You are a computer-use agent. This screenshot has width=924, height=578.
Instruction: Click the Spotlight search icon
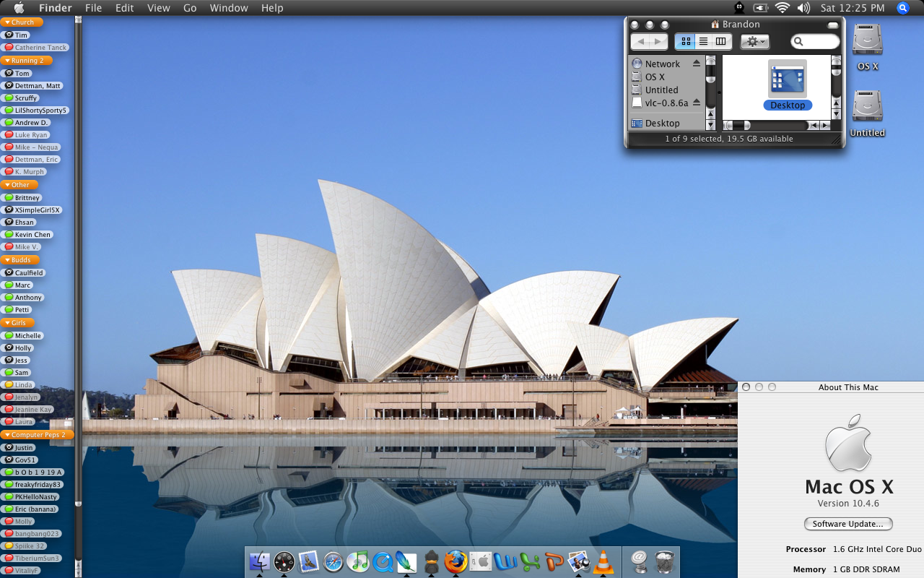pos(902,8)
